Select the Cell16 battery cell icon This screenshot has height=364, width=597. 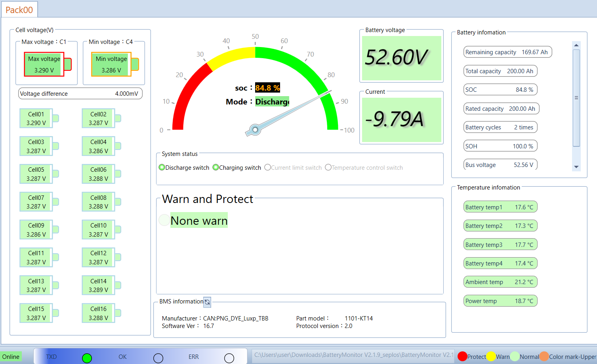coord(101,313)
